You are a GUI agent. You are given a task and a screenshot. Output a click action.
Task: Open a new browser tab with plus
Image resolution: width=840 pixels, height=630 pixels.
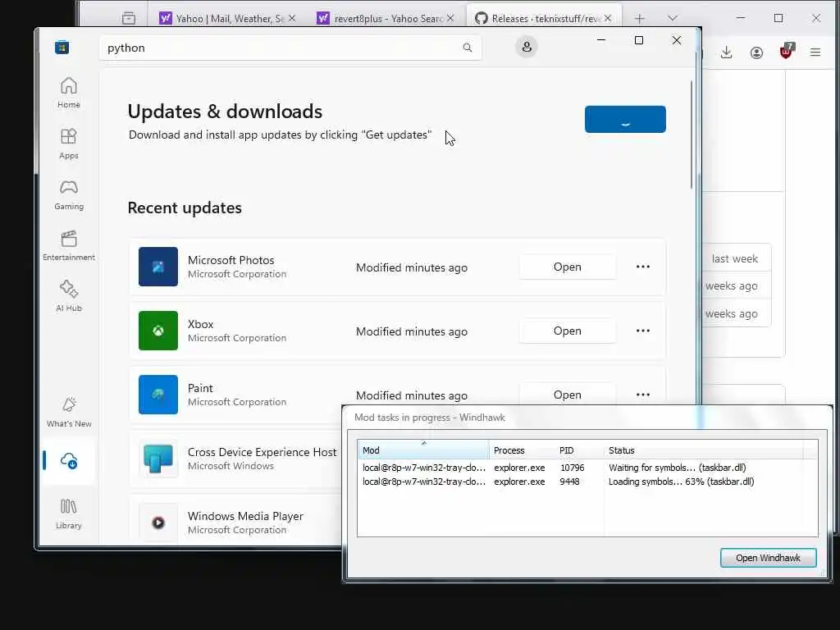(639, 19)
